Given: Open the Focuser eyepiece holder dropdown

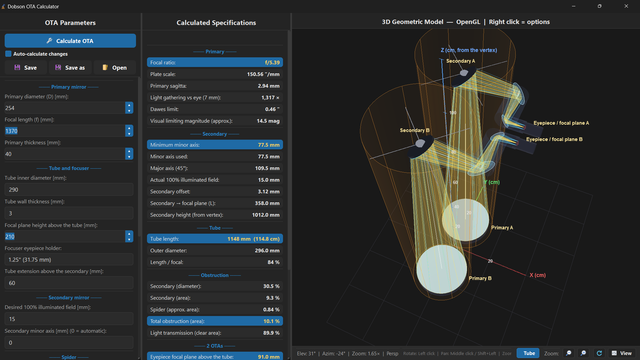Looking at the screenshot, I should (69, 260).
